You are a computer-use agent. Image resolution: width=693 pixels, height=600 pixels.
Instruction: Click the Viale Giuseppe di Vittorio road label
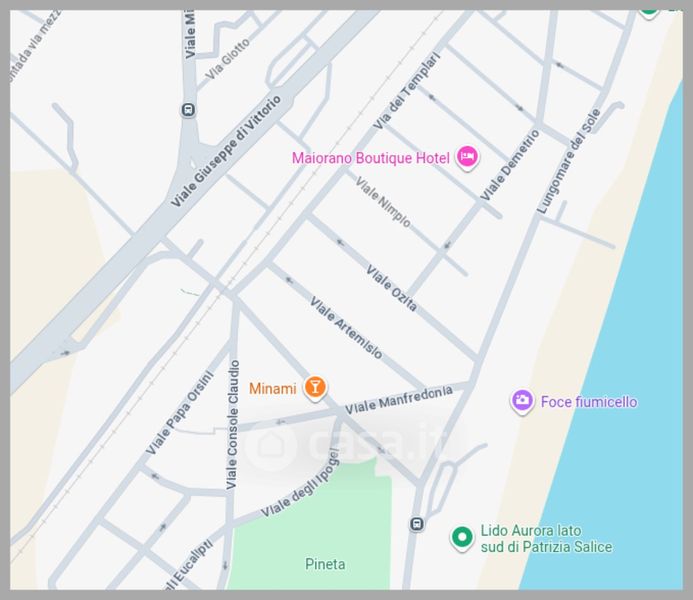point(226,151)
